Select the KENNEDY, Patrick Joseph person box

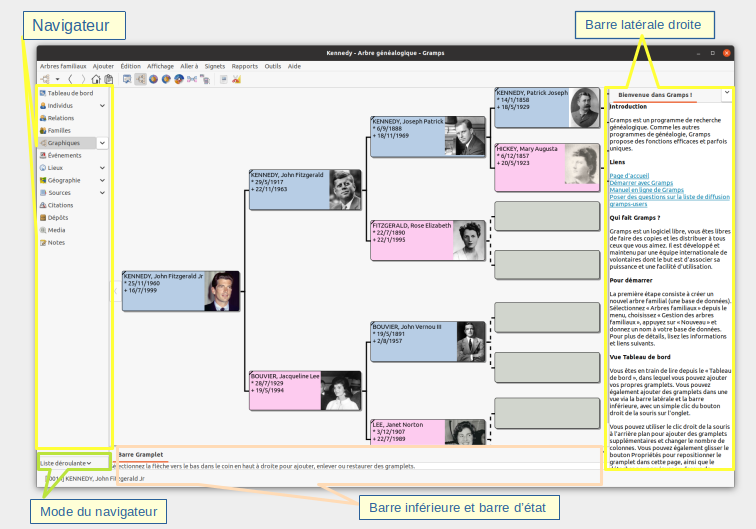(x=548, y=108)
